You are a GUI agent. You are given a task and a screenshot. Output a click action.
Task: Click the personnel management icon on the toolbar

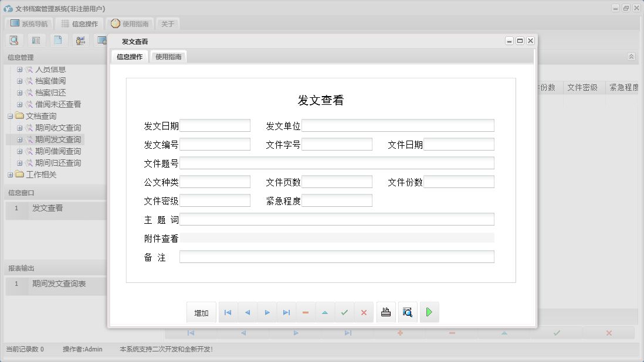pos(80,40)
